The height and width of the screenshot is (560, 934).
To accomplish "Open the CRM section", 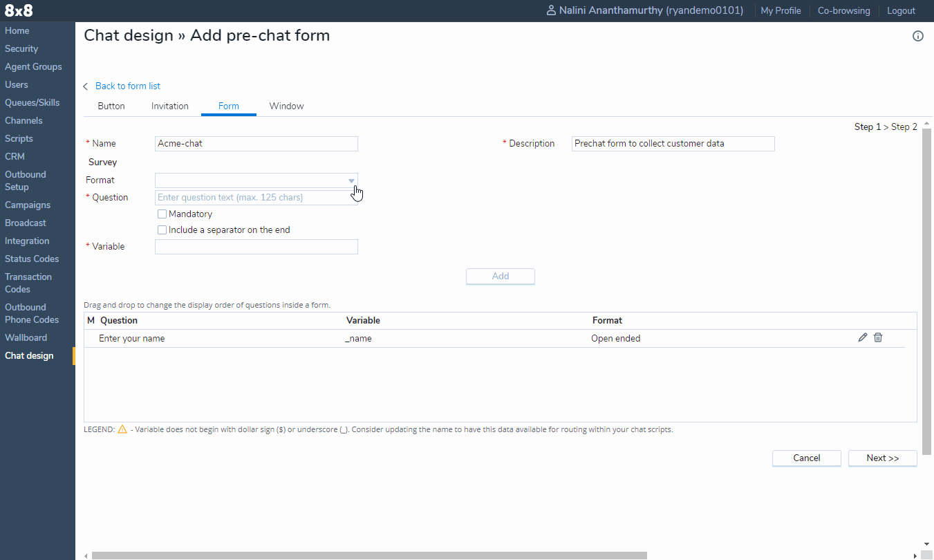I will pyautogui.click(x=15, y=156).
